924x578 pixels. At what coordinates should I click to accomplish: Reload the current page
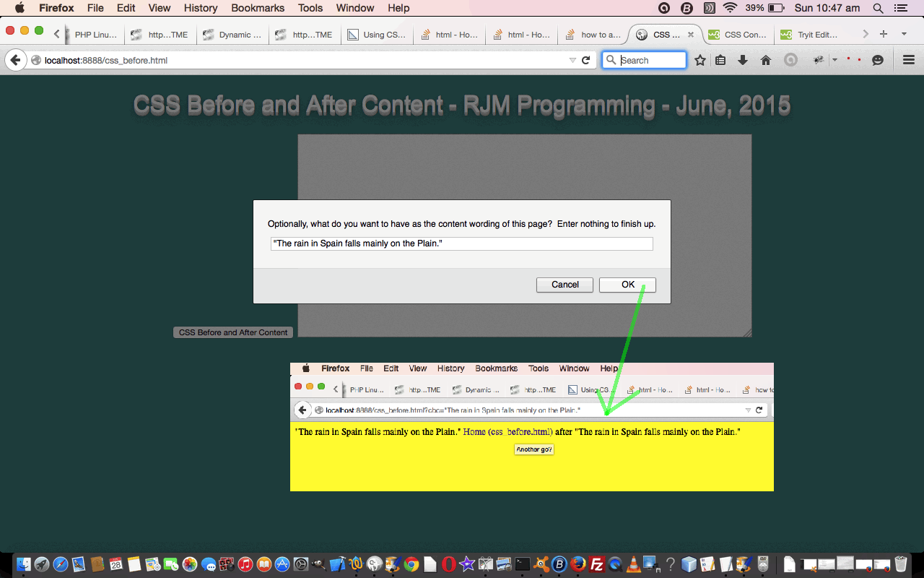click(586, 61)
